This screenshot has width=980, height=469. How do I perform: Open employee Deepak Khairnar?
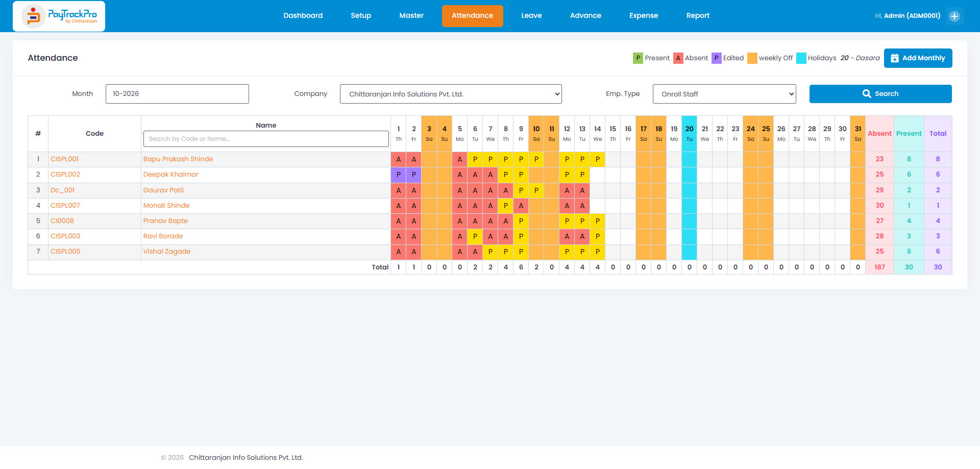click(x=171, y=175)
